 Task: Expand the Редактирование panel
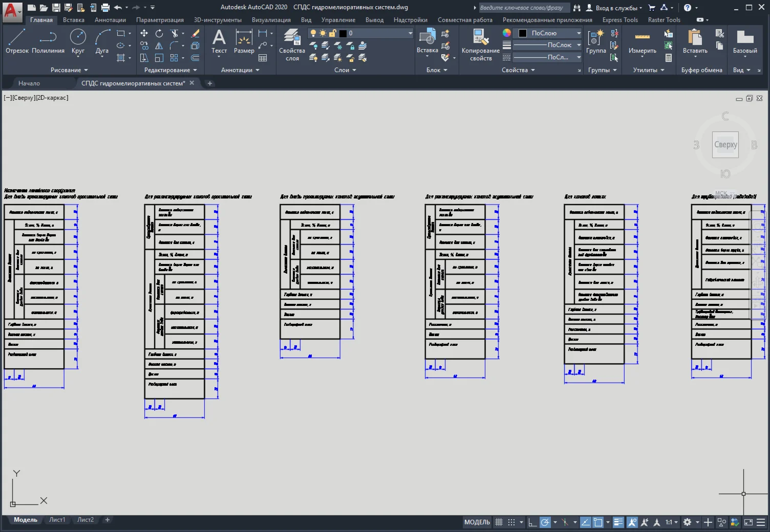[170, 70]
